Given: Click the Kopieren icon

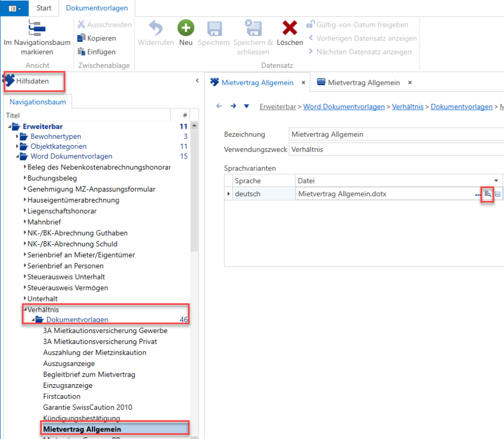Looking at the screenshot, I should 81,38.
